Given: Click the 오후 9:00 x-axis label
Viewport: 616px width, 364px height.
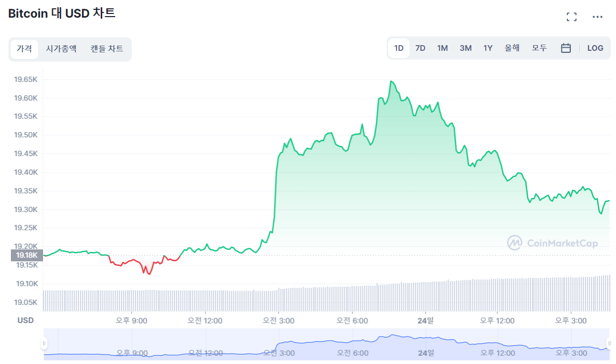Looking at the screenshot, I should pos(131,321).
